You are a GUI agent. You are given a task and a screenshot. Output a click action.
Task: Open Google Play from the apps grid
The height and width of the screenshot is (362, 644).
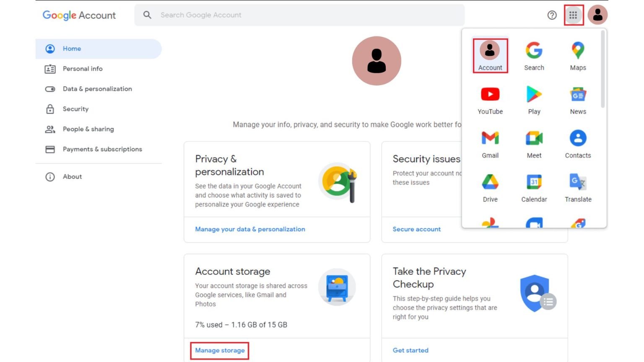tap(534, 99)
